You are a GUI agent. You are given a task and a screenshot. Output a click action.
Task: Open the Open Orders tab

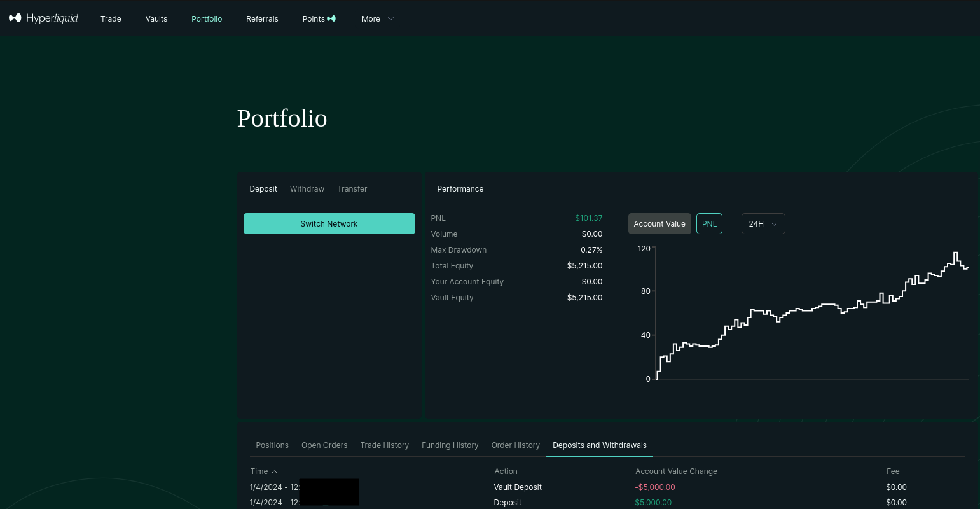324,445
